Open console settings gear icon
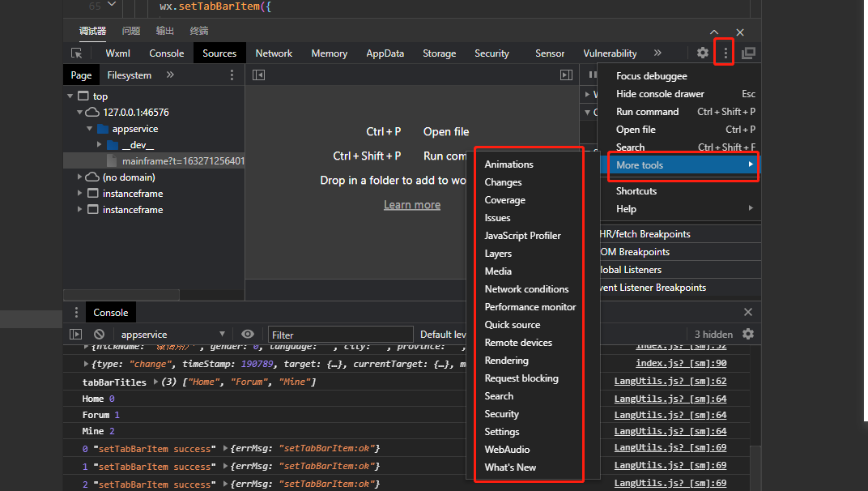Image resolution: width=868 pixels, height=491 pixels. click(x=748, y=334)
